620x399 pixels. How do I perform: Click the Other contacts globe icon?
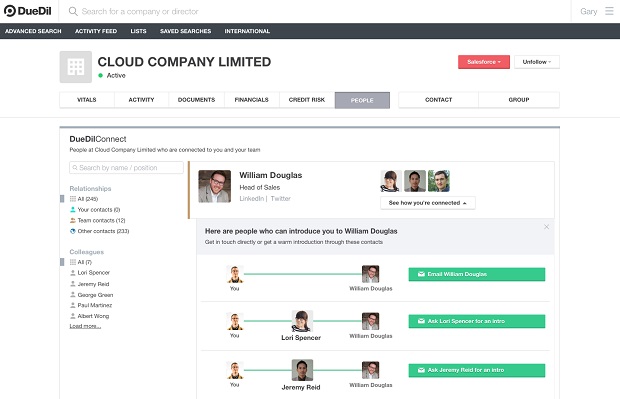click(73, 231)
